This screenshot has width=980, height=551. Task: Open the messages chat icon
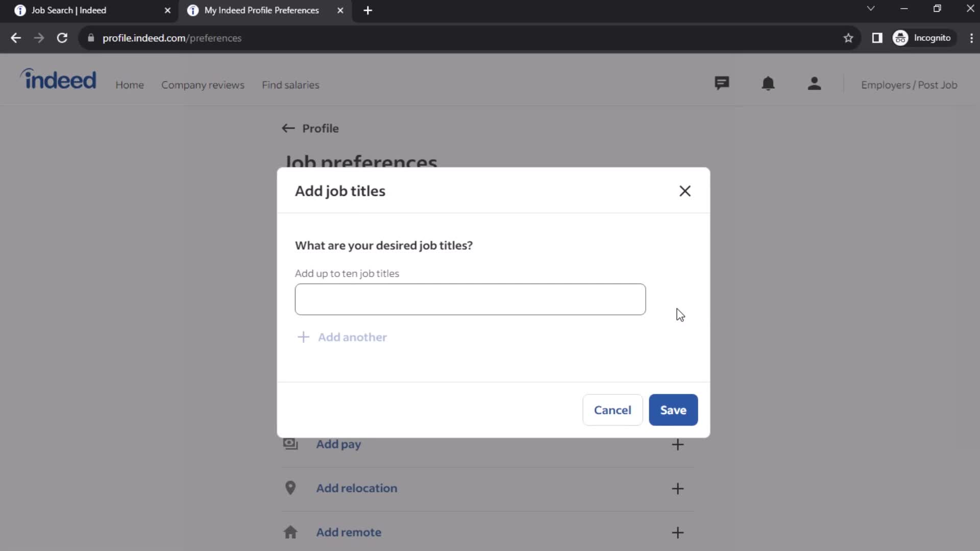(x=724, y=84)
